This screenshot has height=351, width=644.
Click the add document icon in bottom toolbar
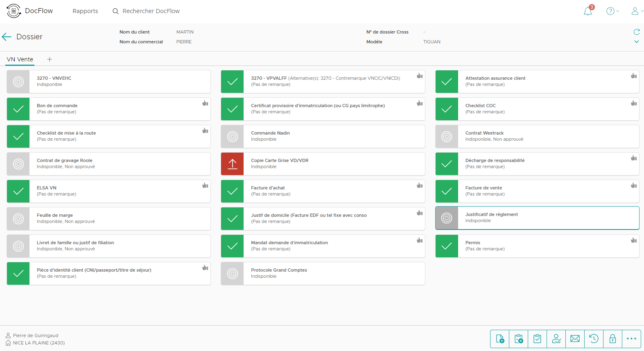[x=500, y=339]
